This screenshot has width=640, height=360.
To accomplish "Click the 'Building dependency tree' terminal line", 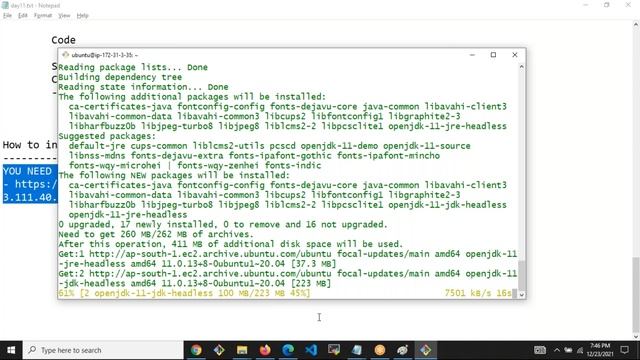I will tap(120, 77).
